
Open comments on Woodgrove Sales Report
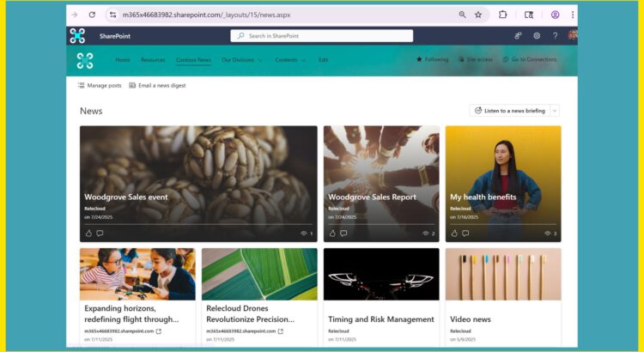pyautogui.click(x=343, y=233)
